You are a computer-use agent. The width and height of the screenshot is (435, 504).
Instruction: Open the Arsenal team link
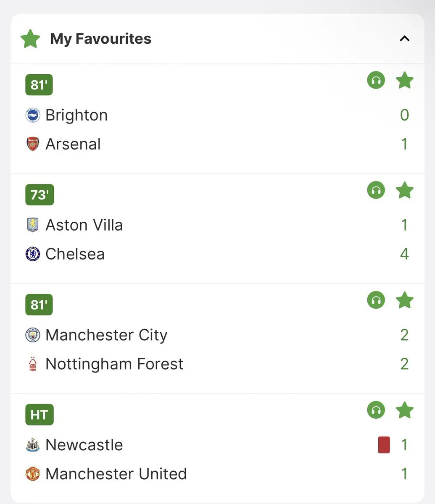73,144
